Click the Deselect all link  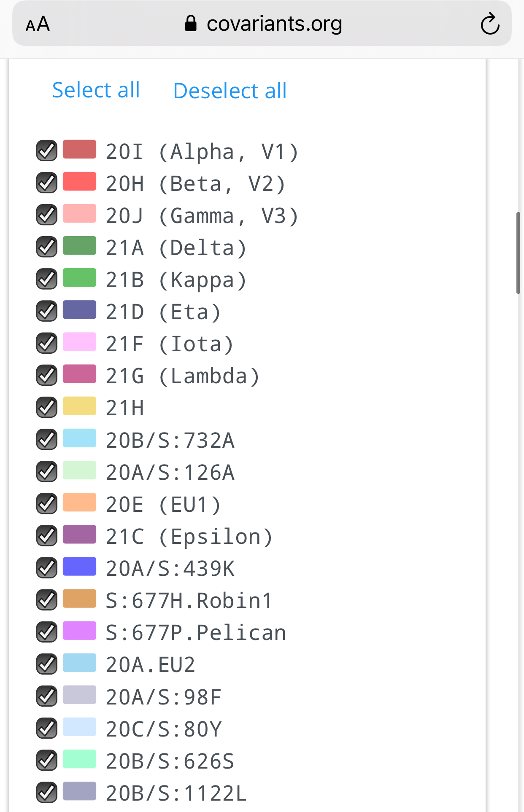point(230,91)
